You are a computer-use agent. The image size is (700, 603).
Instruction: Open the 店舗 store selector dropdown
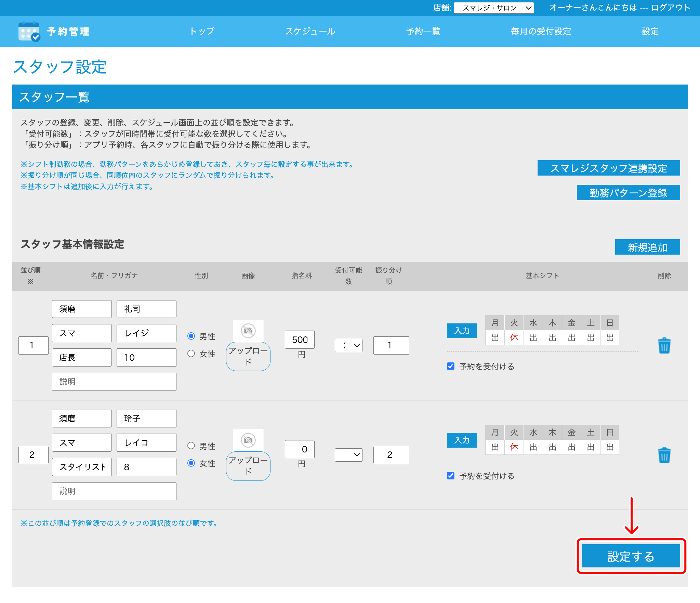pyautogui.click(x=494, y=8)
